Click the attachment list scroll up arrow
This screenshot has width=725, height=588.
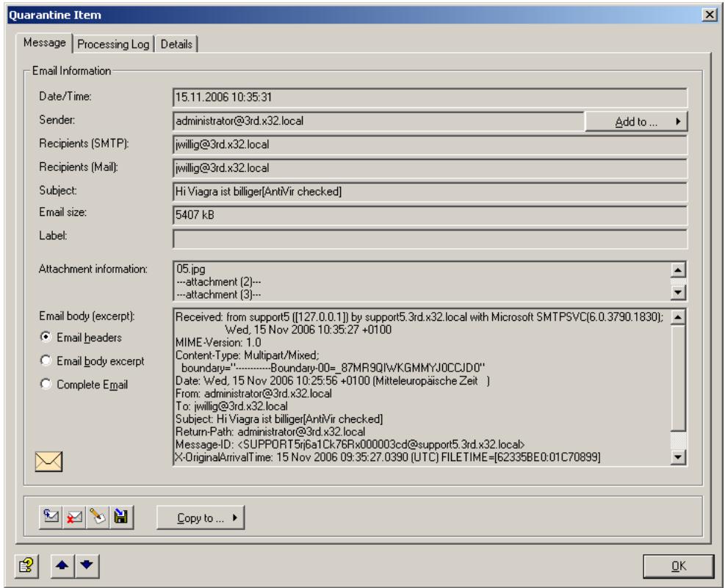point(678,269)
